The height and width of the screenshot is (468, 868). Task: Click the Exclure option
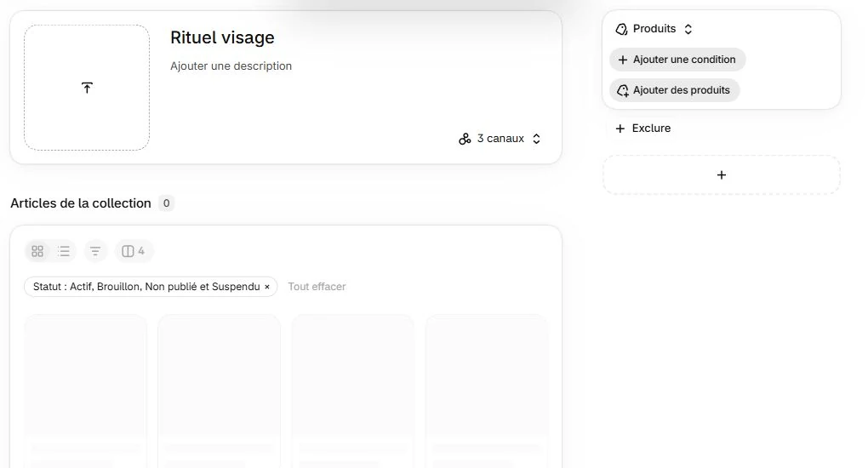(x=643, y=128)
